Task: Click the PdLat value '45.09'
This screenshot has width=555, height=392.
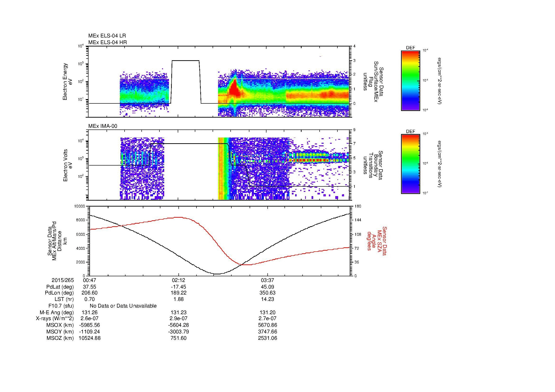Action: [x=267, y=287]
